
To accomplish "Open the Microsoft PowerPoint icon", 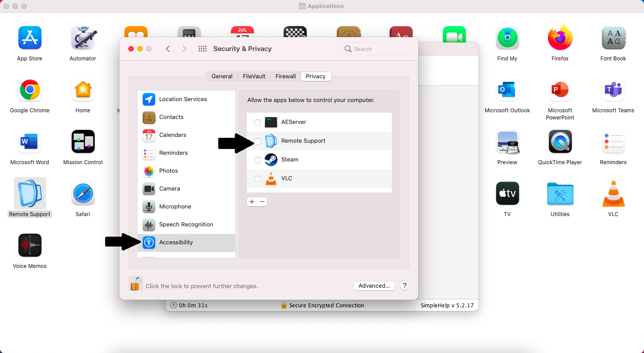I will pos(560,90).
